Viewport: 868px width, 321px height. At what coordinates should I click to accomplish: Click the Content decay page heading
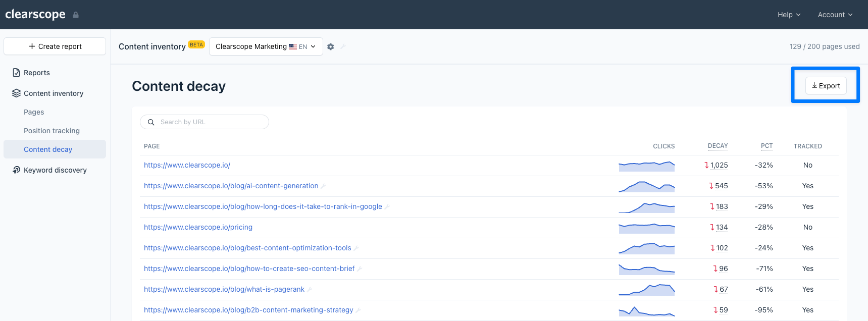(179, 86)
